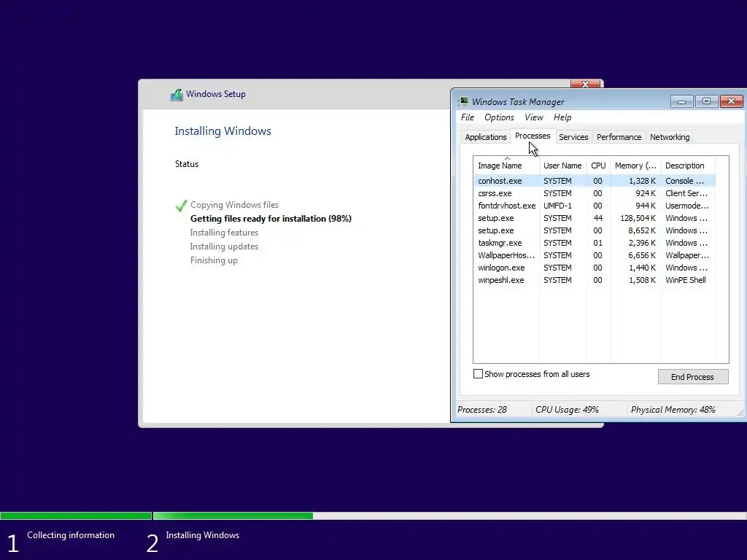The height and width of the screenshot is (560, 747).
Task: Switch to the Applications tab
Action: tap(485, 137)
